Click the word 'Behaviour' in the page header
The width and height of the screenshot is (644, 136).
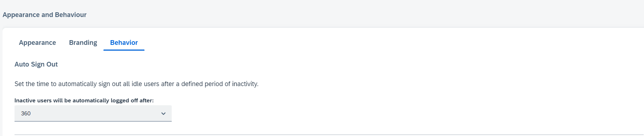tap(71, 15)
